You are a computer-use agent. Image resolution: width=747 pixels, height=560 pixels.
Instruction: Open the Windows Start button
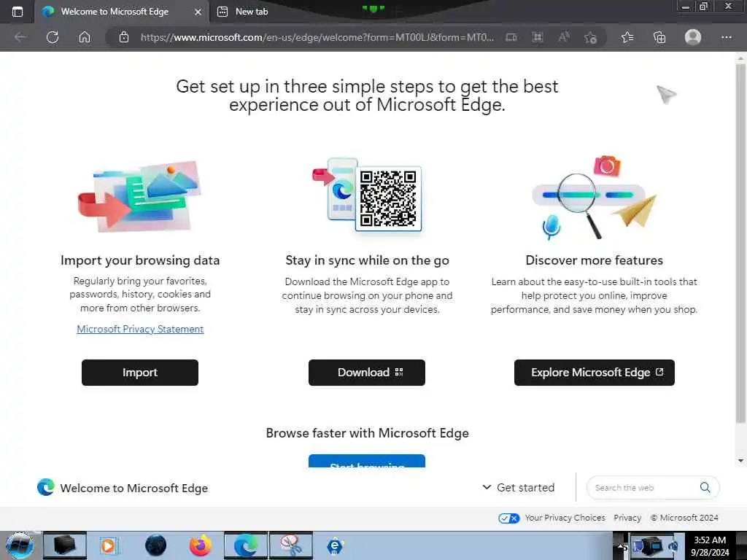[x=20, y=545]
